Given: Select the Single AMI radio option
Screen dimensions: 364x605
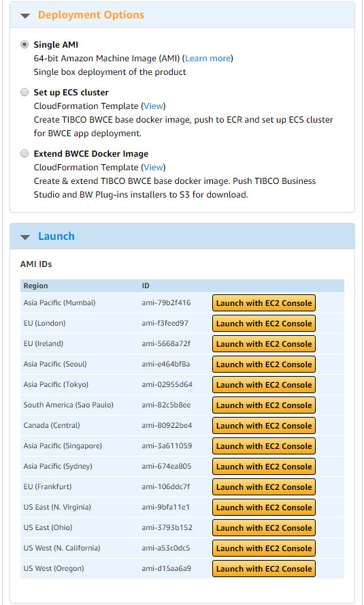Looking at the screenshot, I should pyautogui.click(x=24, y=44).
